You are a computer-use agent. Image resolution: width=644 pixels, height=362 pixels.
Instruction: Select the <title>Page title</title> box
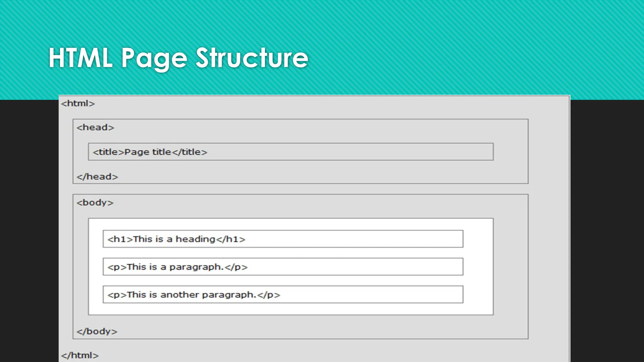pos(291,152)
